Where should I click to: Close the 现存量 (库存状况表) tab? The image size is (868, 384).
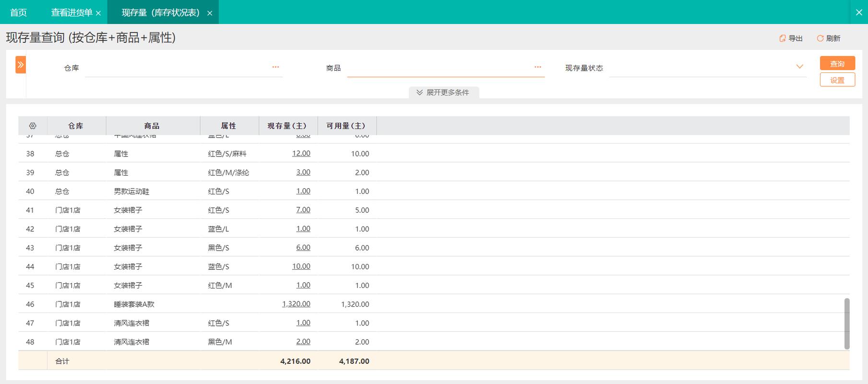pyautogui.click(x=210, y=13)
